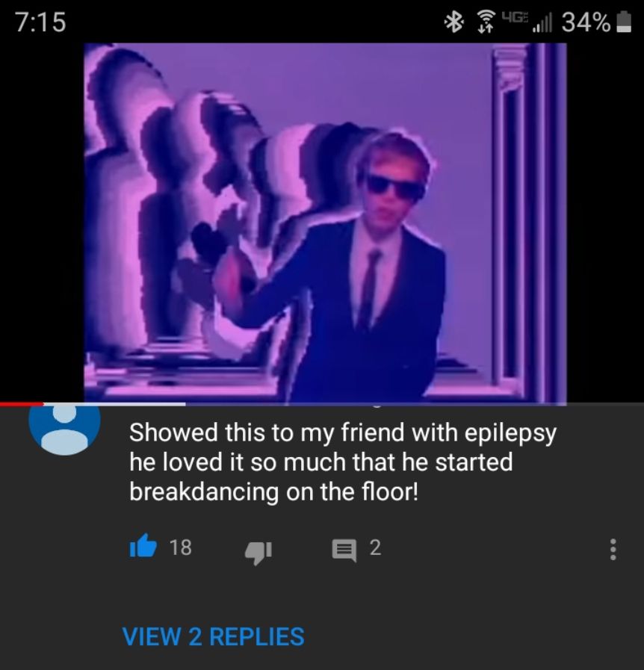The width and height of the screenshot is (644, 670).
Task: Dislike the comment with the thumbs-down icon
Action: (x=258, y=553)
